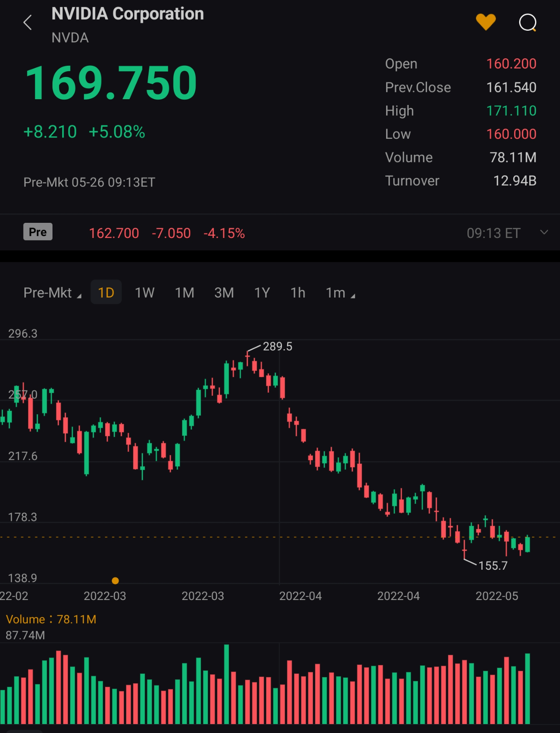Tap the 178.3 price axis label
Viewport: 560px width, 733px height.
pyautogui.click(x=23, y=517)
